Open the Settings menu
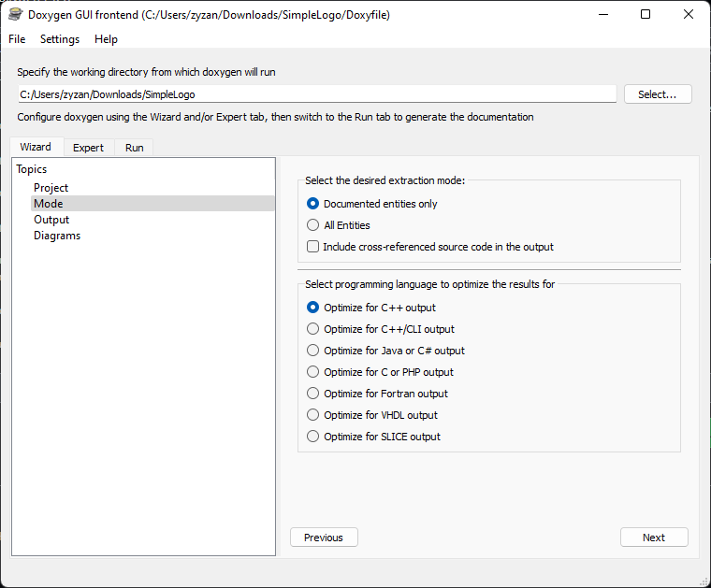711x588 pixels. pyautogui.click(x=60, y=39)
